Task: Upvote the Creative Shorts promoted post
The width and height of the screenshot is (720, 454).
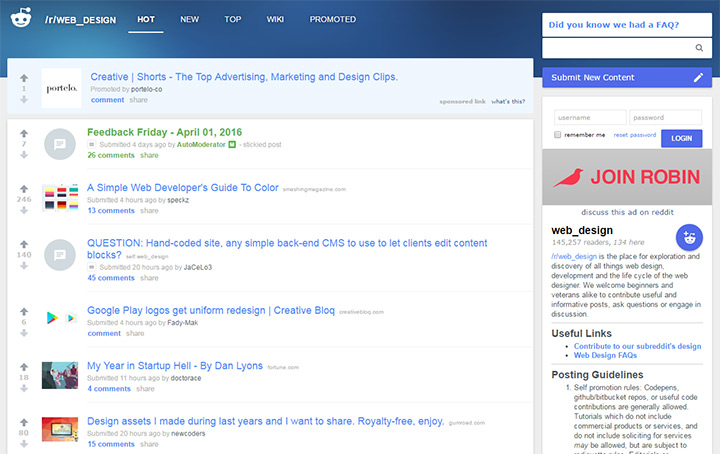Action: pyautogui.click(x=24, y=78)
